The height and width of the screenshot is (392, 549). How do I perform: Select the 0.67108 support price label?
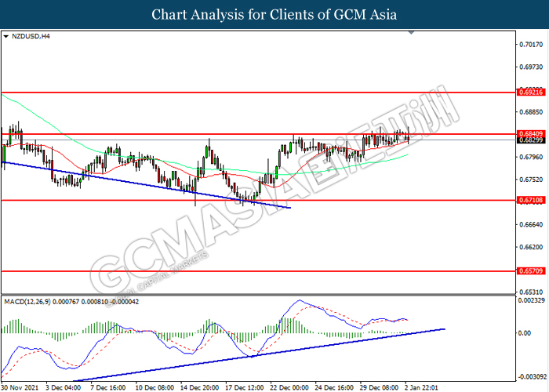tap(531, 200)
